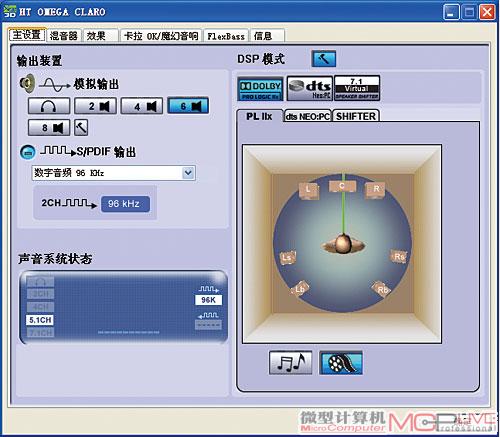This screenshot has width=500, height=437.
Task: Switch to dts NEO:PC sub-tab
Action: point(307,116)
